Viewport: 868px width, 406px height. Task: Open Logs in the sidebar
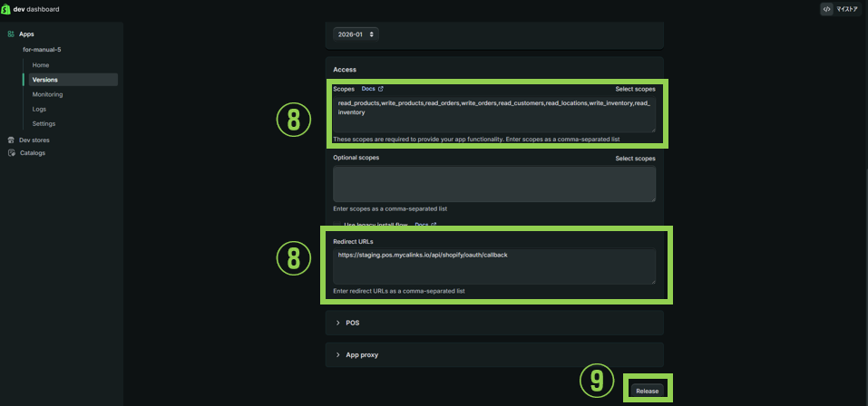[39, 109]
